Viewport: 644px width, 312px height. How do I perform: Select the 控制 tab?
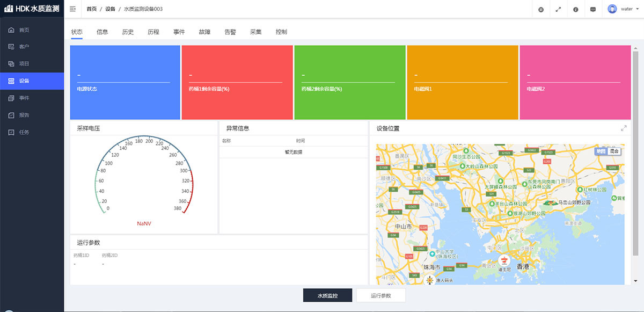pos(281,32)
